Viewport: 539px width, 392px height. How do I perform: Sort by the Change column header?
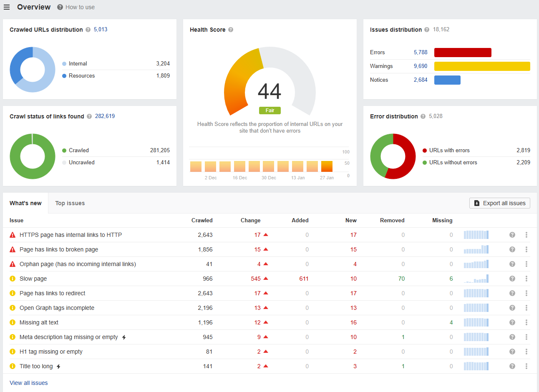(250, 220)
